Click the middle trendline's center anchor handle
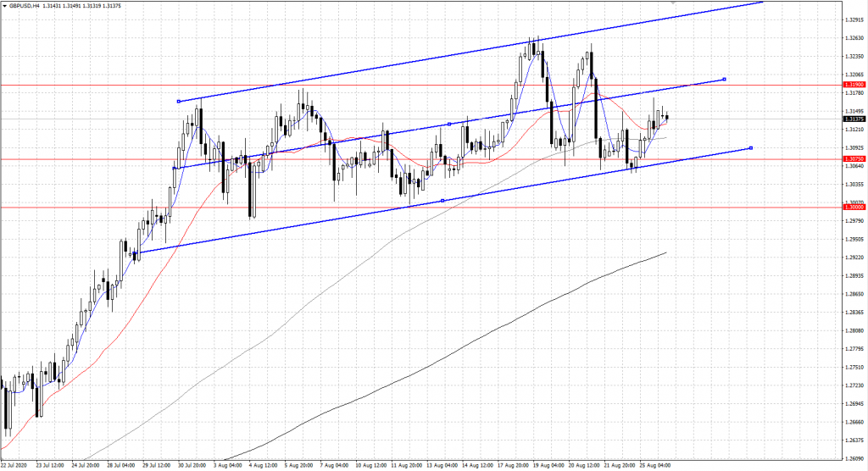This screenshot has width=868, height=471. (449, 124)
